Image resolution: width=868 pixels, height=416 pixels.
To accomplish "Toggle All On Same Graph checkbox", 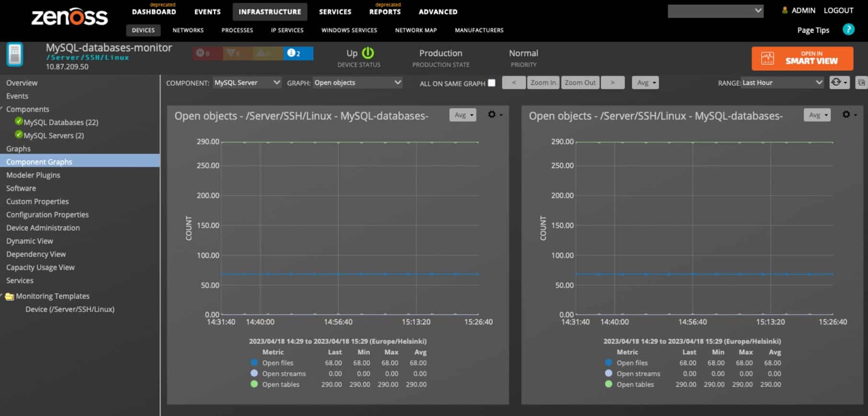I will pyautogui.click(x=491, y=83).
